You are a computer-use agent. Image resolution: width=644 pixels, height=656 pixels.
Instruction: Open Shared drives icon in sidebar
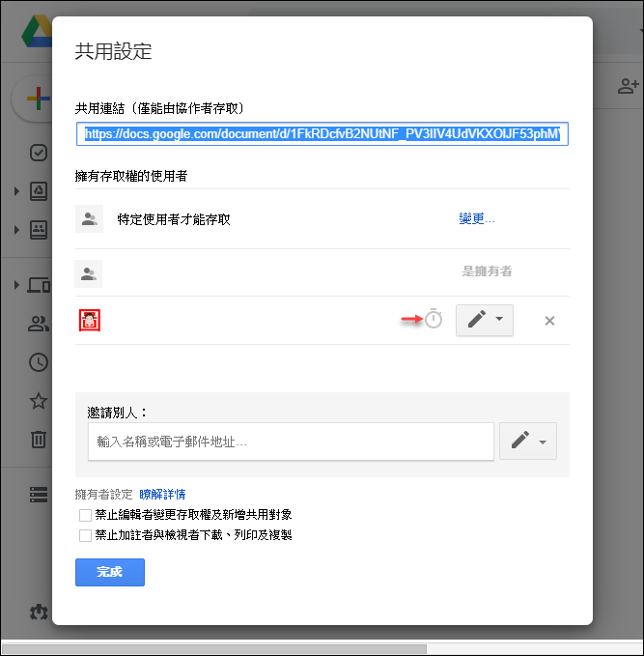click(39, 230)
